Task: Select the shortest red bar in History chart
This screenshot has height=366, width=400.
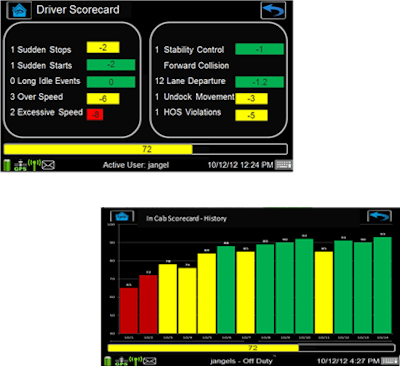Action: (x=129, y=311)
